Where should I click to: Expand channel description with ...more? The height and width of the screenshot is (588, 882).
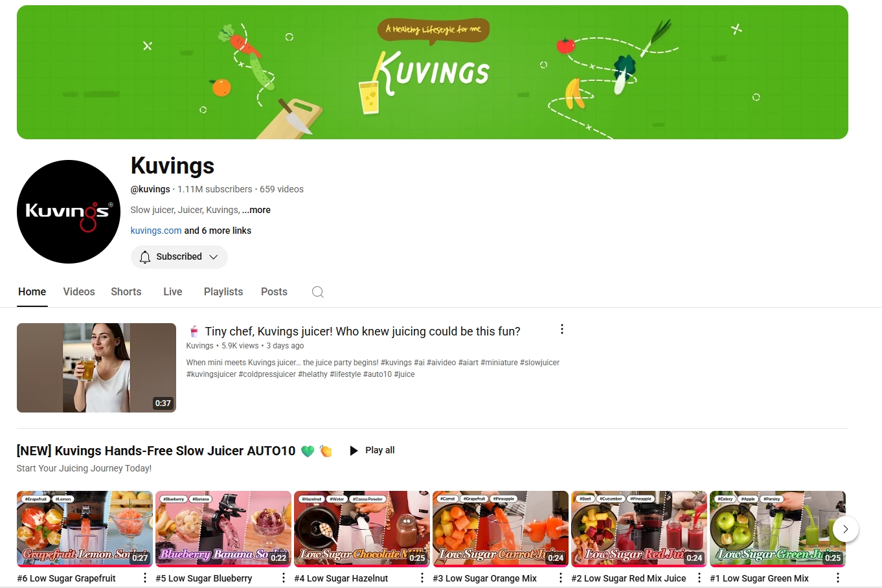pos(256,210)
